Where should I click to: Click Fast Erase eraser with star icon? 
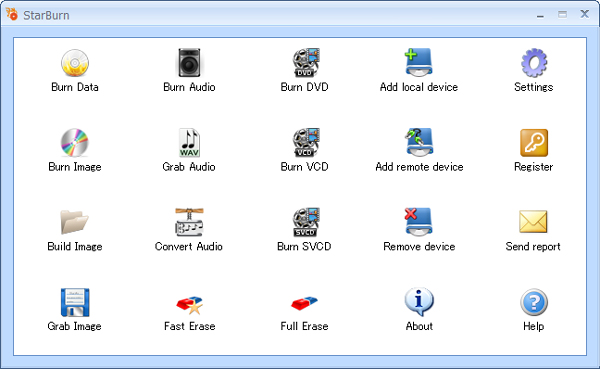tap(190, 305)
